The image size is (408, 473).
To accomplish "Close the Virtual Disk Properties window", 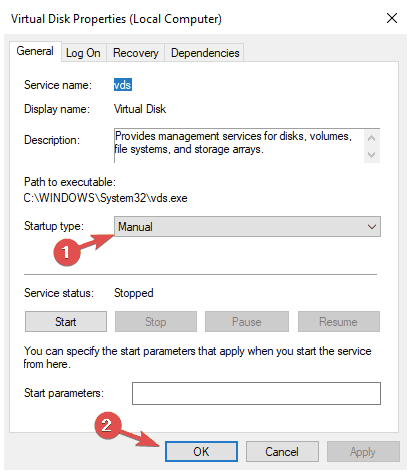I will (x=392, y=18).
